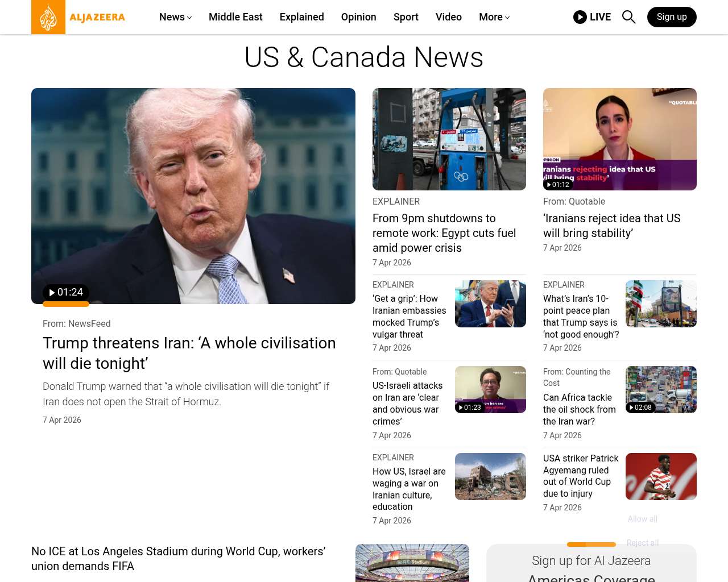Image resolution: width=728 pixels, height=582 pixels.
Task: Open the No ICE at Los Angeles Stadium story
Action: pyautogui.click(x=178, y=559)
